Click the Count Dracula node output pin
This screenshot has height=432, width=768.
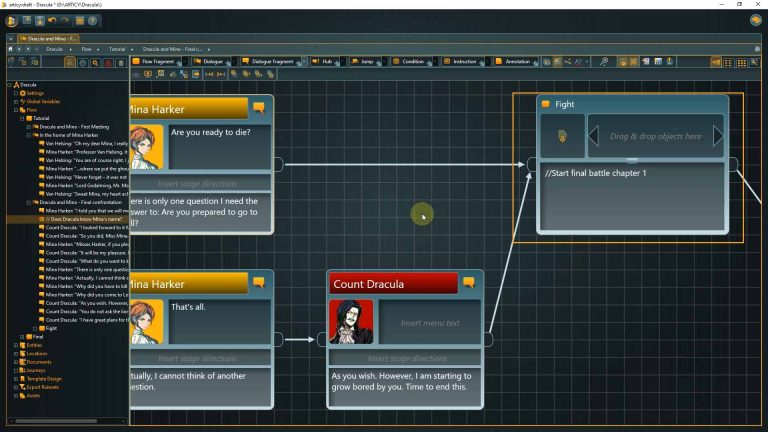pos(488,339)
